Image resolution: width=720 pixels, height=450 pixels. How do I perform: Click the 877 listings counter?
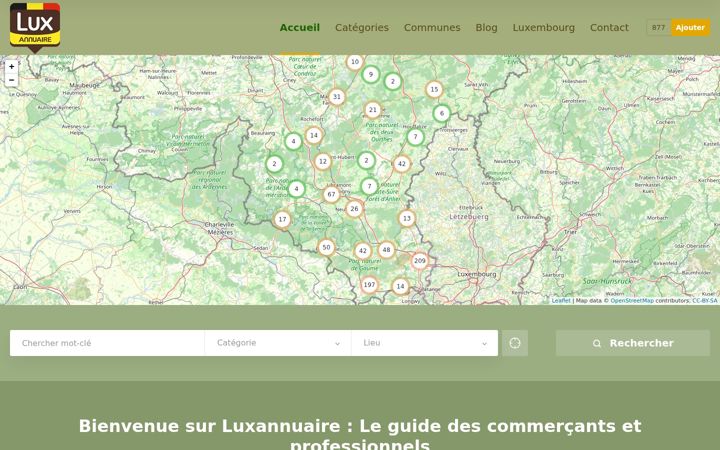[x=658, y=28]
